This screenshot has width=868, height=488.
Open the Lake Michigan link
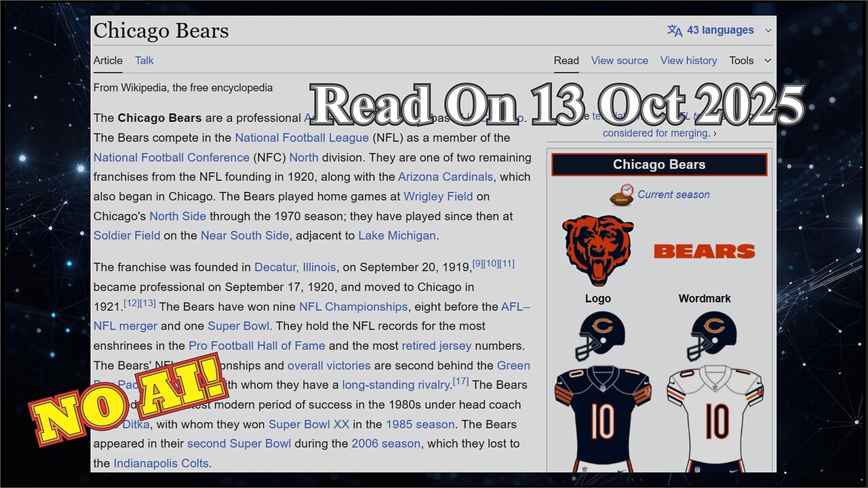397,236
